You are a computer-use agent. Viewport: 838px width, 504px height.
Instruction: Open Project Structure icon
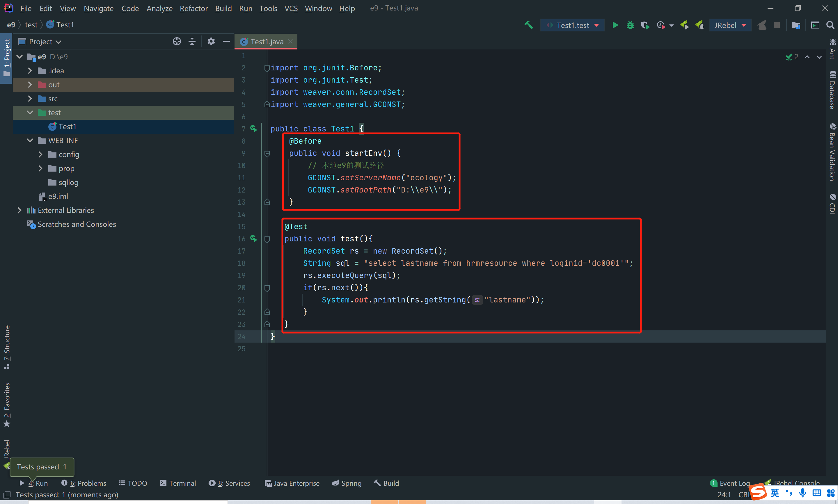click(796, 25)
